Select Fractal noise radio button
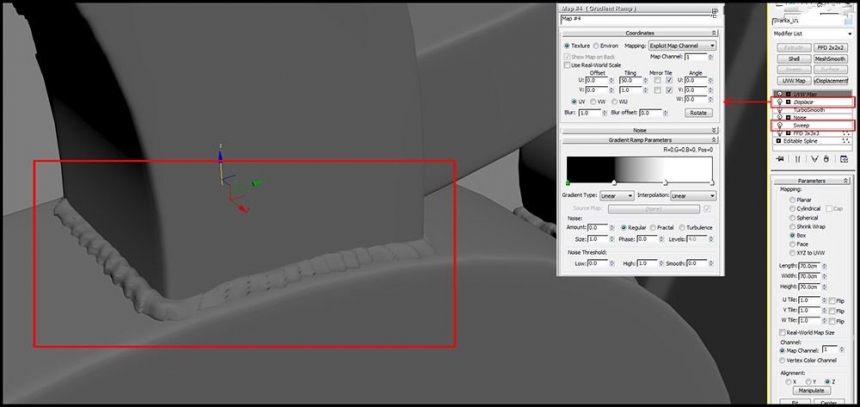The height and width of the screenshot is (407, 860). pos(653,228)
